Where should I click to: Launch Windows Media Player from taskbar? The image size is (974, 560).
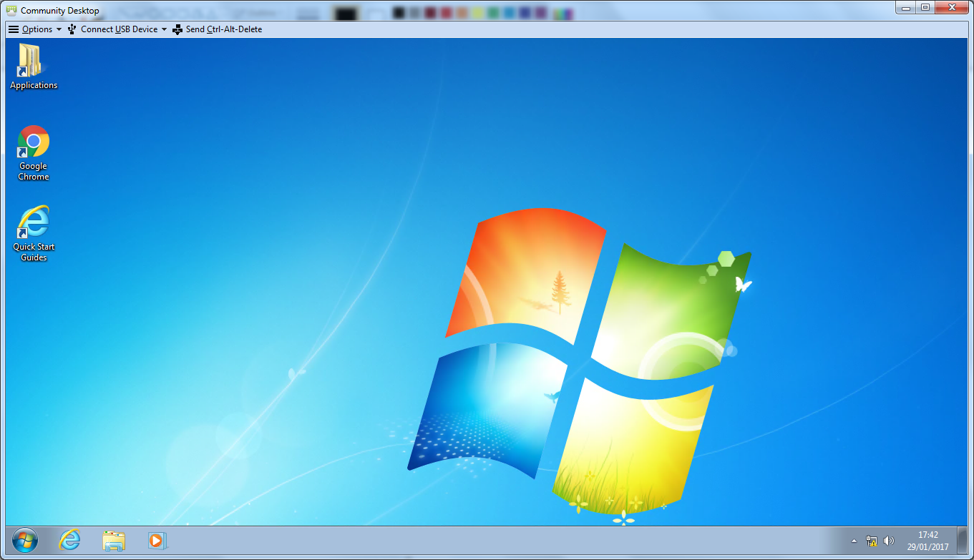157,540
